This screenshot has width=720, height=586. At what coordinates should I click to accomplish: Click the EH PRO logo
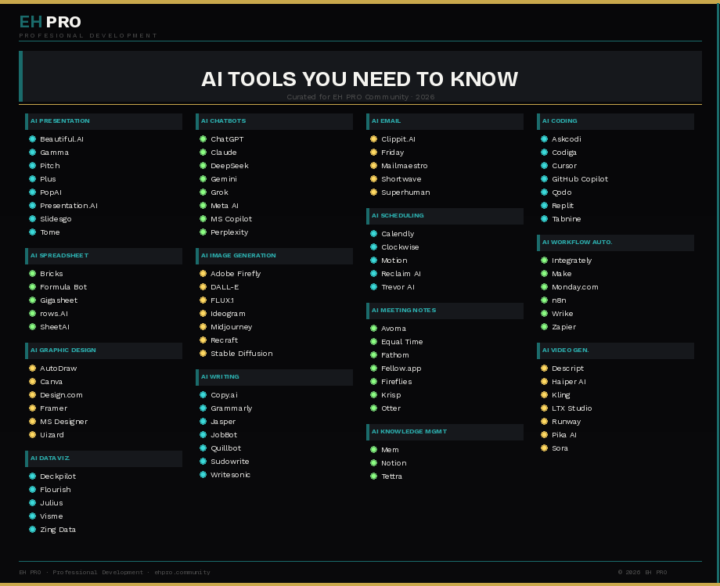point(50,22)
